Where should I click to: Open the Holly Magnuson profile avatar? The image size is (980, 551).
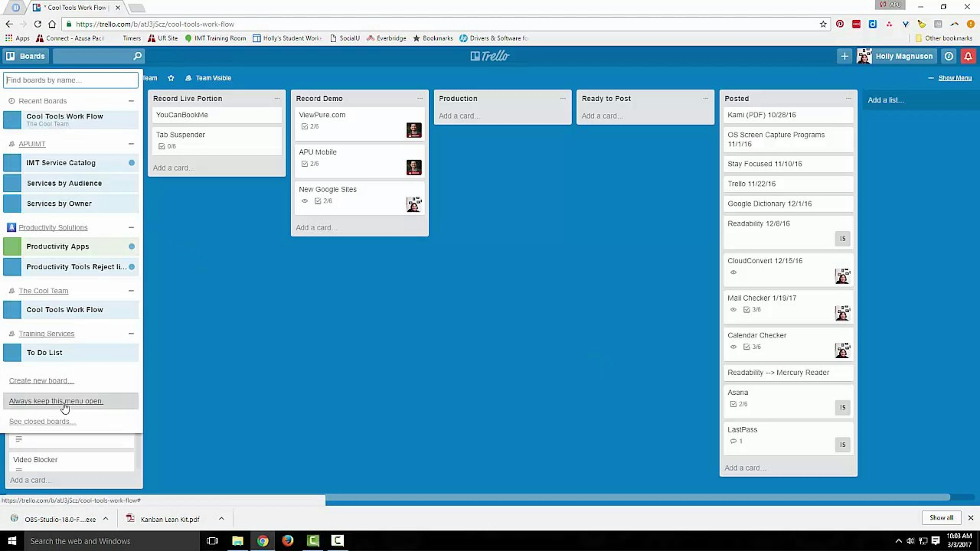pos(864,56)
